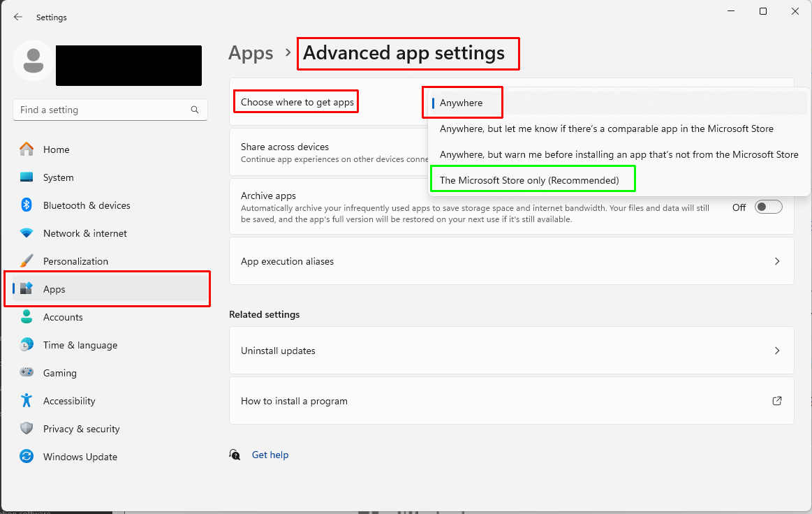
Task: Open Accessibility settings
Action: [110, 401]
